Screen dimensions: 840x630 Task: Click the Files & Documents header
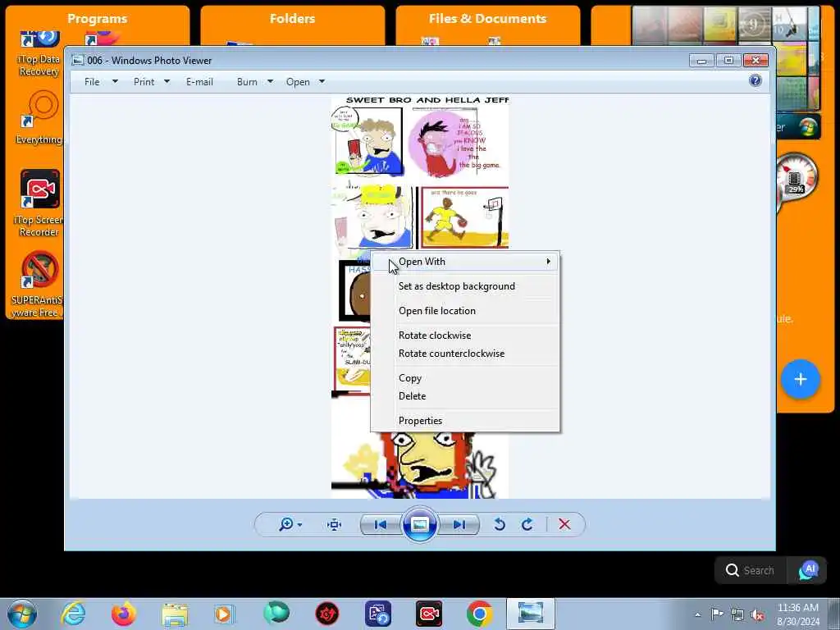pyautogui.click(x=487, y=19)
